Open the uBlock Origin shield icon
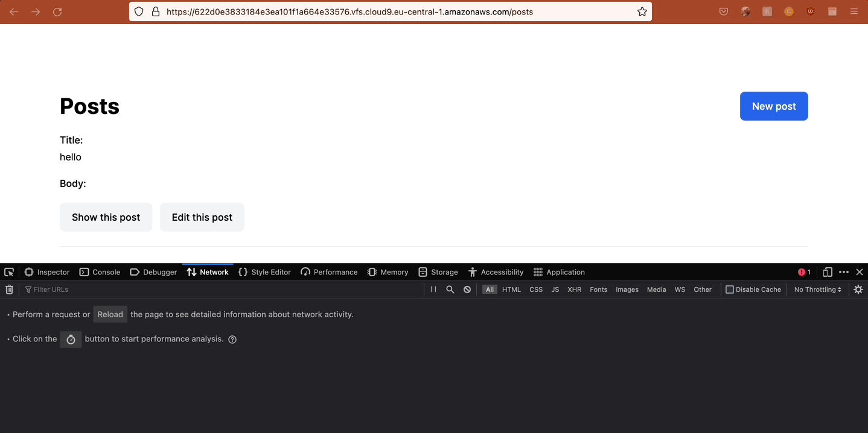Viewport: 868px width, 433px height. pos(811,11)
